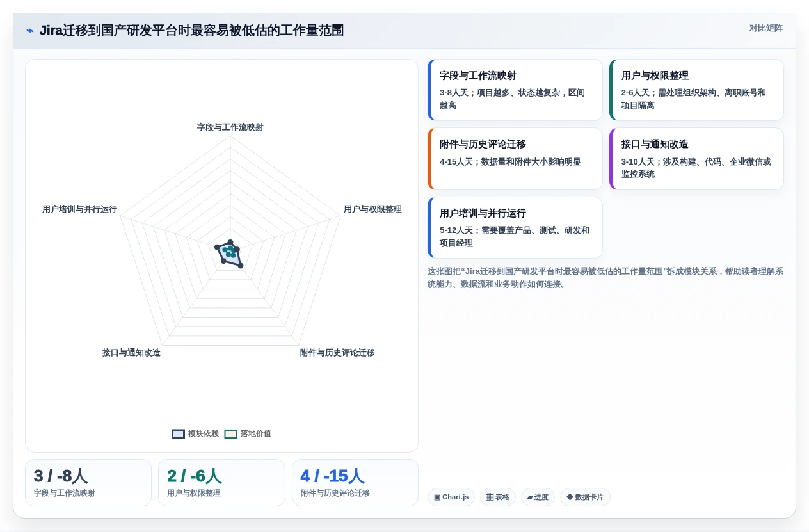Click the 2 / -6人 stat card
This screenshot has height=532, width=809.
click(x=221, y=483)
